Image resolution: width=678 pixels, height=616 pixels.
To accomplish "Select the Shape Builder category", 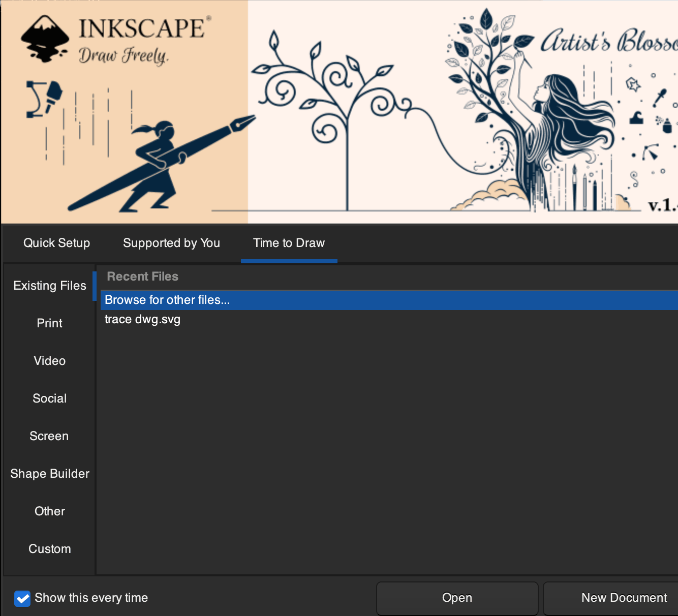I will pyautogui.click(x=50, y=474).
